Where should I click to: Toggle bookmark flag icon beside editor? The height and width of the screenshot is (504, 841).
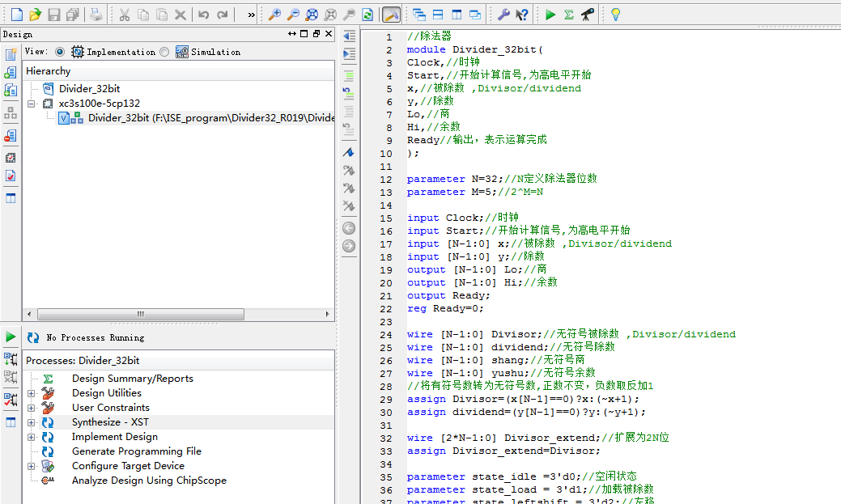[349, 153]
